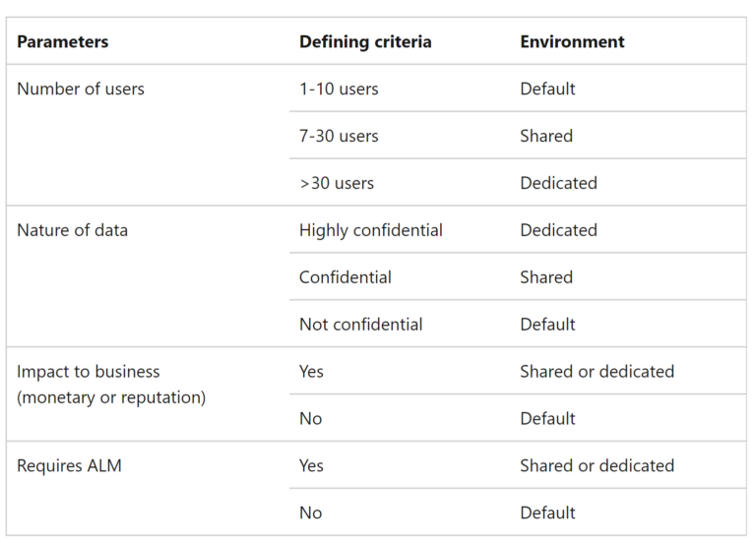
Task: Click the "Parameters" column header
Action: pyautogui.click(x=63, y=42)
